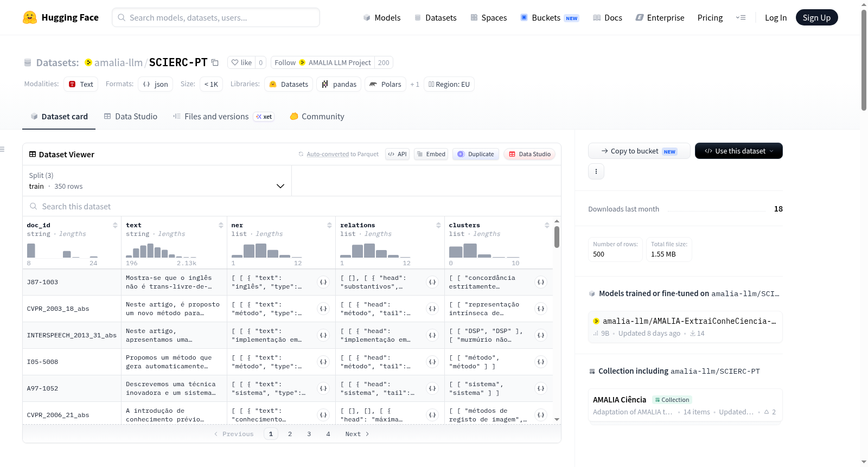The height and width of the screenshot is (467, 868).
Task: Open Docs in top navigation
Action: (x=608, y=17)
